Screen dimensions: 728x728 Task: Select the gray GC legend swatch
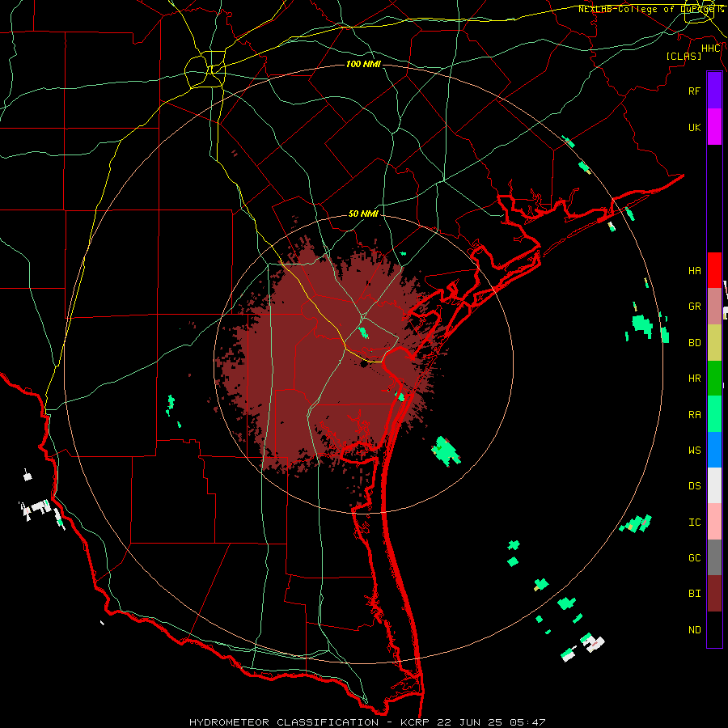714,557
